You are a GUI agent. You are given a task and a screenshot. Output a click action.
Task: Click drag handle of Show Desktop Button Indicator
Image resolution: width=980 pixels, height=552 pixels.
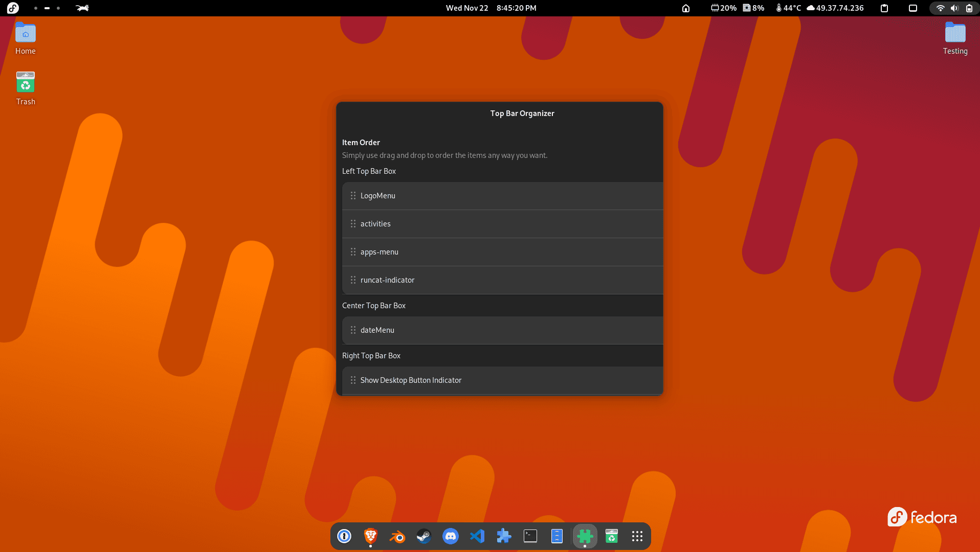353,380
